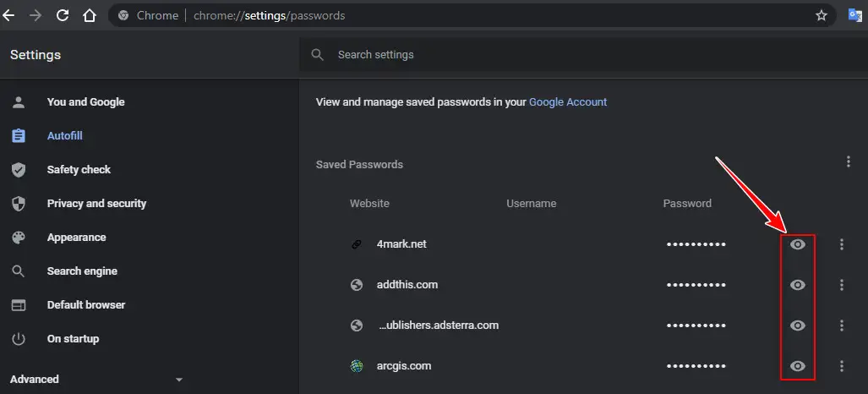Image resolution: width=868 pixels, height=394 pixels.
Task: Select Autofill in the sidebar
Action: pos(65,136)
